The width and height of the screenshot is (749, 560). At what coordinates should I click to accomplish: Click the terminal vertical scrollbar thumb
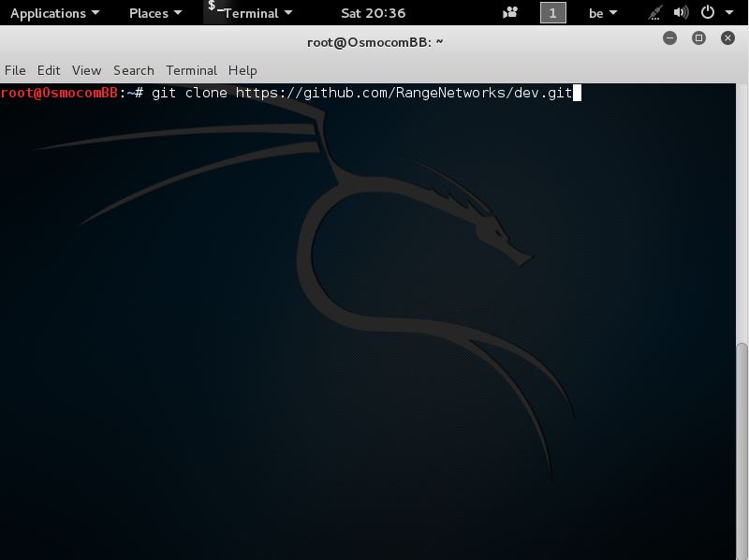tap(742, 450)
